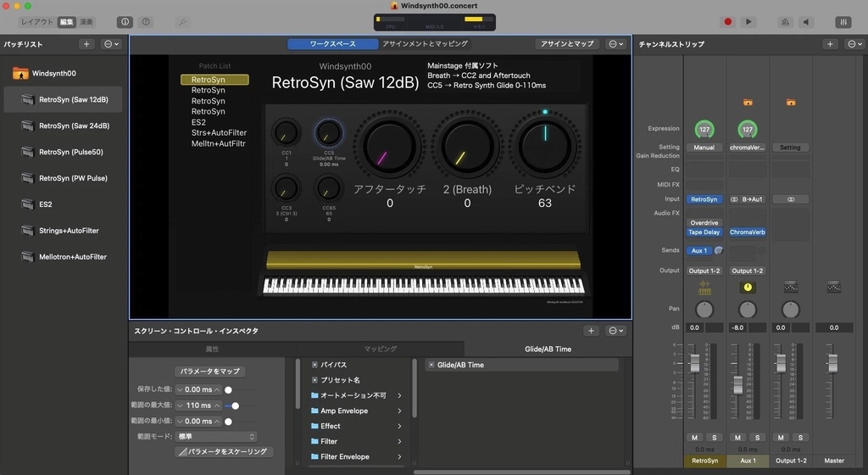Select the RetroSyn (Pulse50) patch

pyautogui.click(x=63, y=152)
